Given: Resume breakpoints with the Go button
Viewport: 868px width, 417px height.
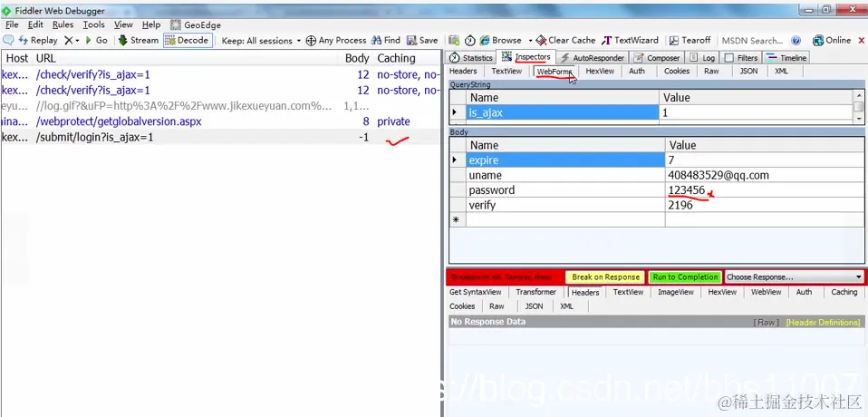Looking at the screenshot, I should tap(96, 41).
